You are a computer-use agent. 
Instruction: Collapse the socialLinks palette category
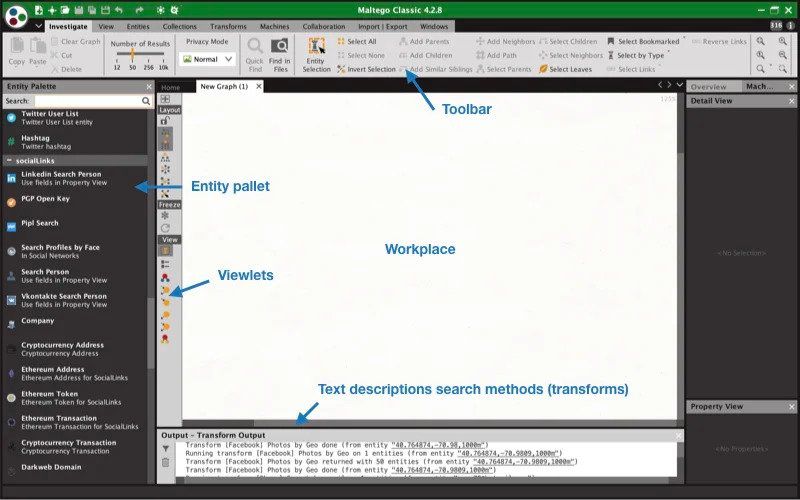9,160
